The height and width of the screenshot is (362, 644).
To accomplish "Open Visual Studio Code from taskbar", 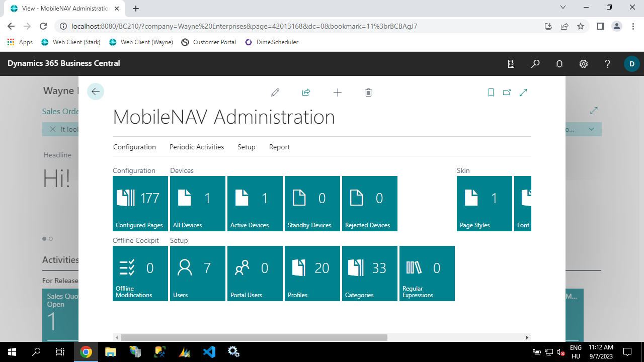I will [209, 352].
